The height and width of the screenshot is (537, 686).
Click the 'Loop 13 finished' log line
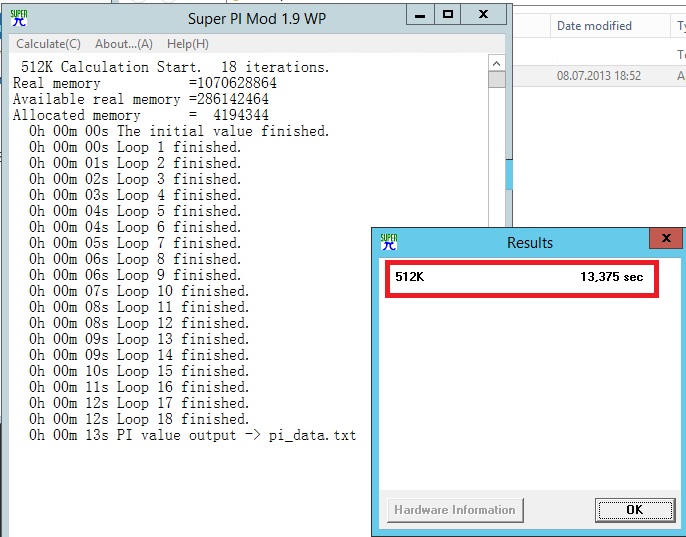(139, 339)
